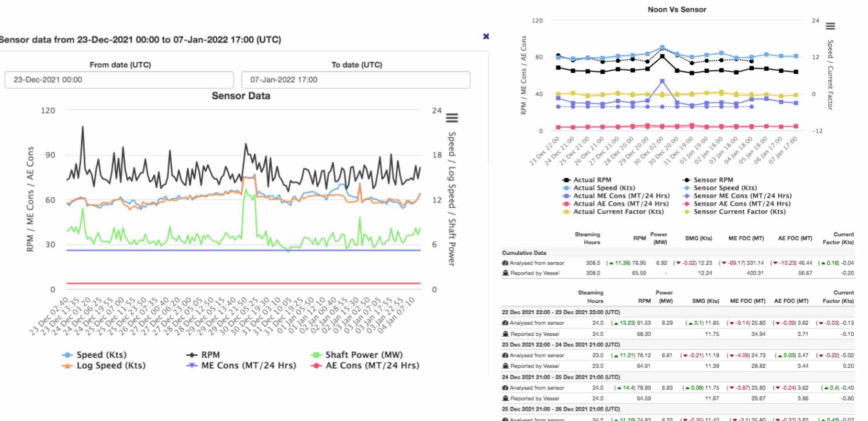Click the 'SMG (Kts)' header in the daily table
Image resolution: width=868 pixels, height=421 pixels.
[705, 301]
